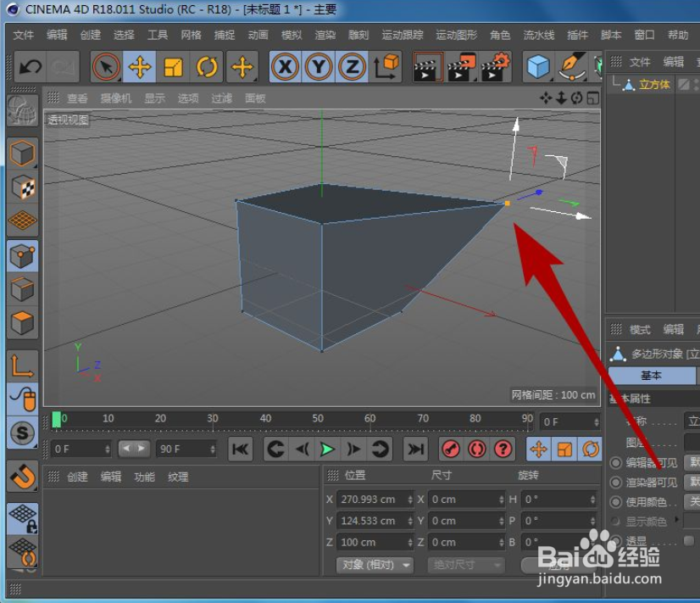Switch to Points mode
The image size is (700, 603).
(22, 256)
